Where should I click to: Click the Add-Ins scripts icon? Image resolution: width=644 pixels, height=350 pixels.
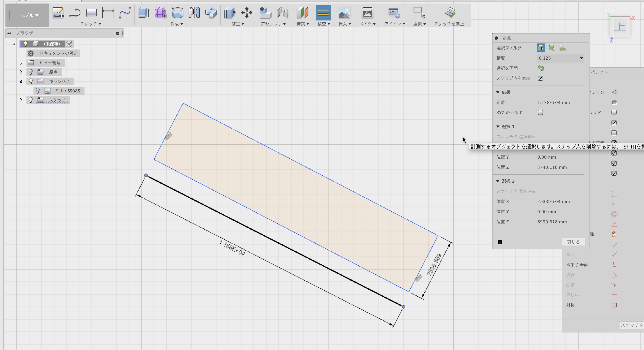[x=394, y=12]
